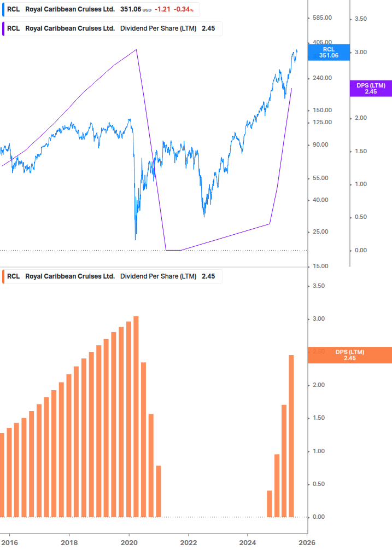Click the purple DPS (LTM) 2.45 axis tag

click(371, 89)
